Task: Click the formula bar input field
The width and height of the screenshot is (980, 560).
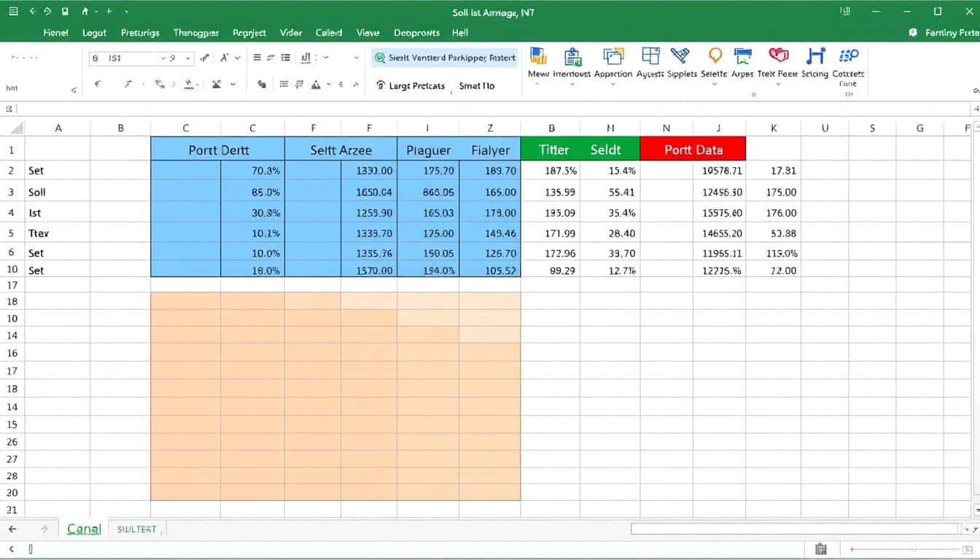Action: click(x=493, y=109)
